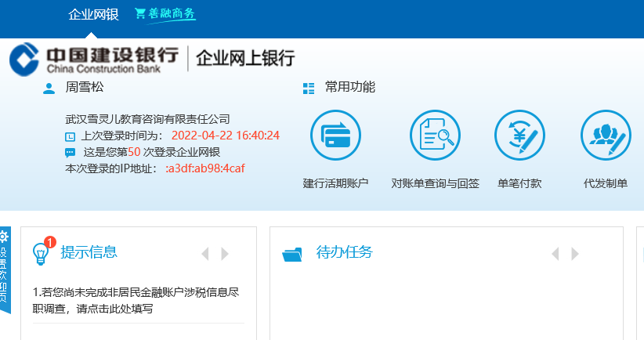
Task: Click the 企业网上银行 title text
Action: [x=245, y=58]
